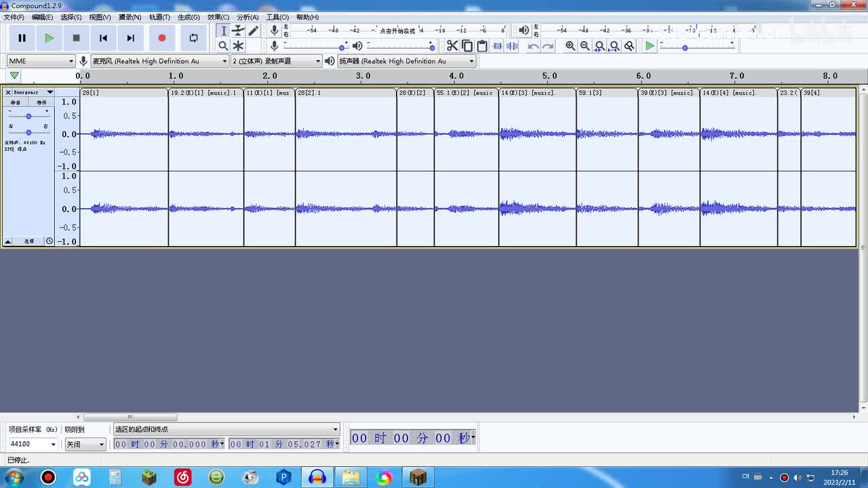This screenshot has width=868, height=488.
Task: Open the 吸附到 snap-to dropdown showing 关闭
Action: (85, 444)
